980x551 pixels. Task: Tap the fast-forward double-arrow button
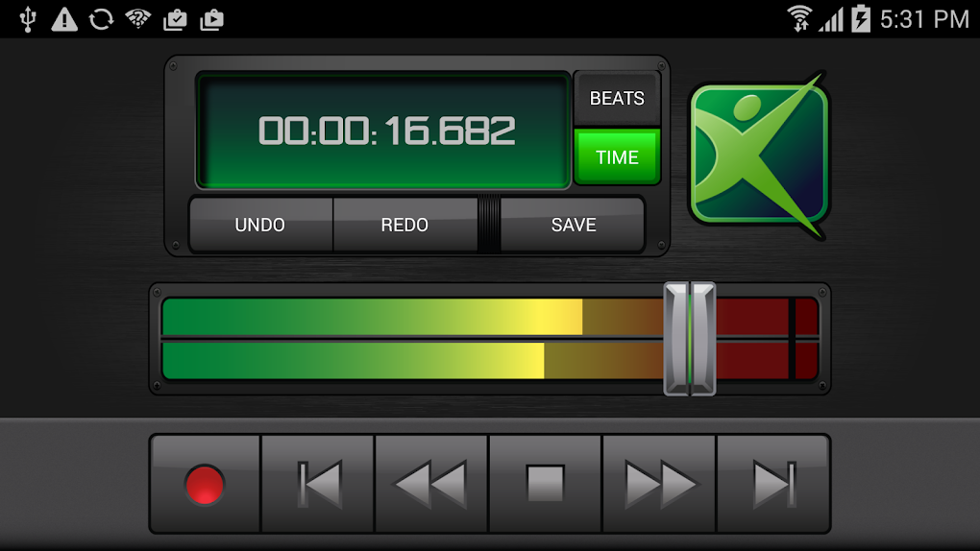click(659, 484)
